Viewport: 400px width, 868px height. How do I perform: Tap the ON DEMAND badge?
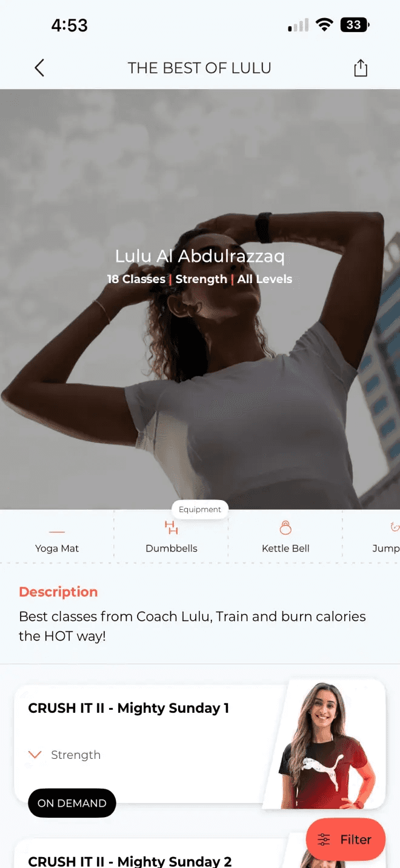[72, 803]
